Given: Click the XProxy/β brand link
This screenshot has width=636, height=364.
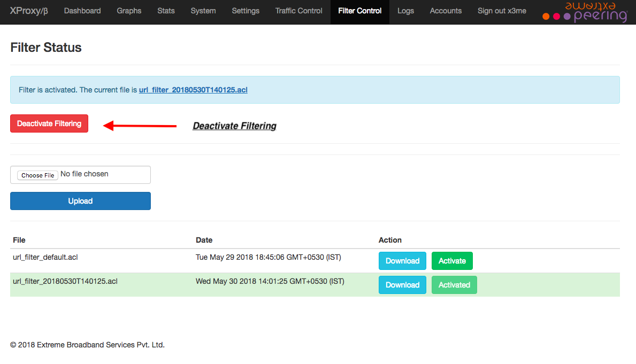Looking at the screenshot, I should click(x=29, y=11).
